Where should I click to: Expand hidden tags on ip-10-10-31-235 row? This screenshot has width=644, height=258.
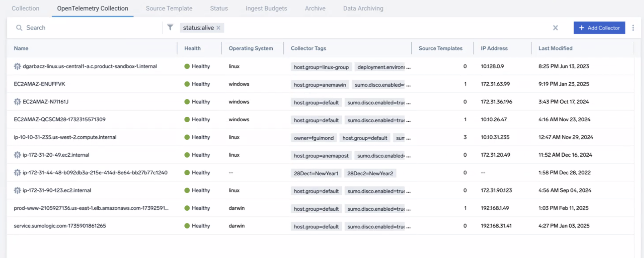point(408,138)
